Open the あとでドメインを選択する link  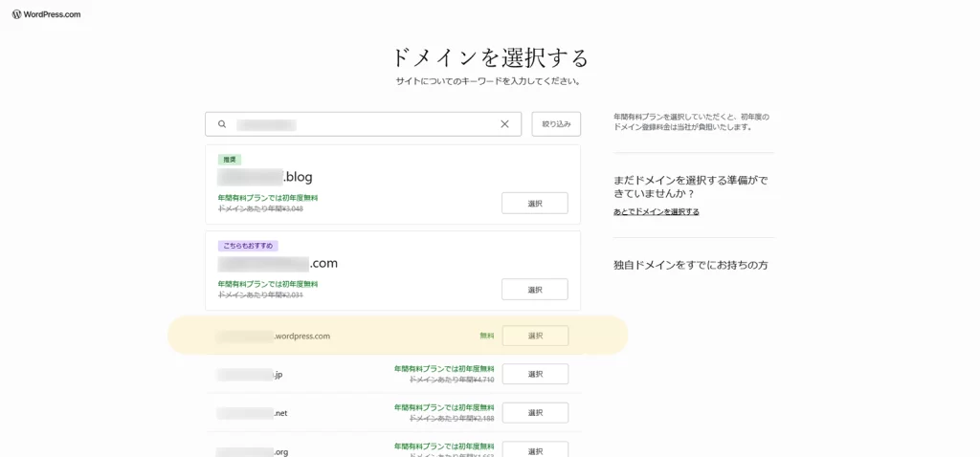656,211
